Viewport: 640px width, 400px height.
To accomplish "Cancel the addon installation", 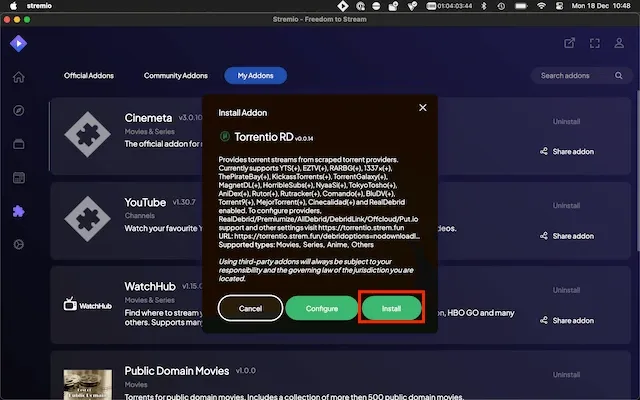I will [250, 308].
